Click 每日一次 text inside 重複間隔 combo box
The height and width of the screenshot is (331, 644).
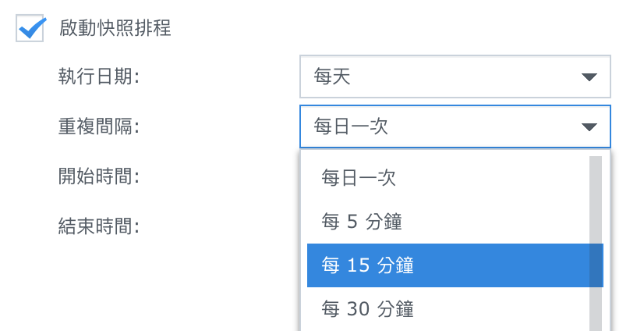(351, 126)
